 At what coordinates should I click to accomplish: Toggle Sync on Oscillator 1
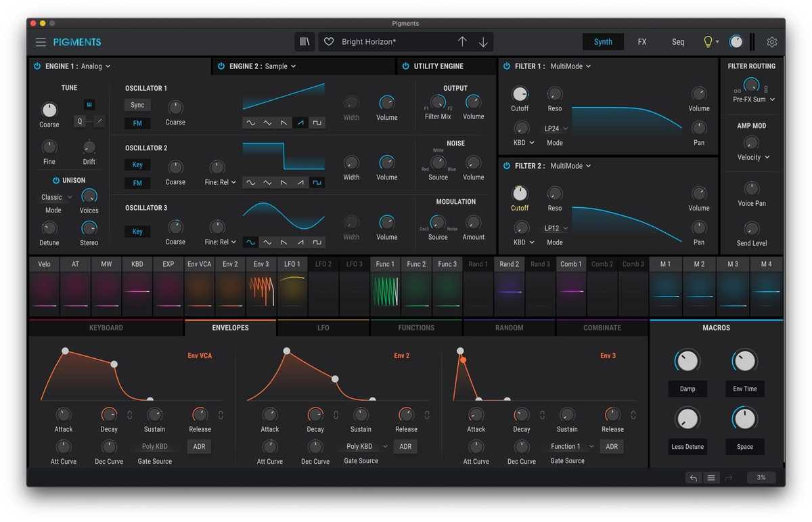[x=137, y=105]
